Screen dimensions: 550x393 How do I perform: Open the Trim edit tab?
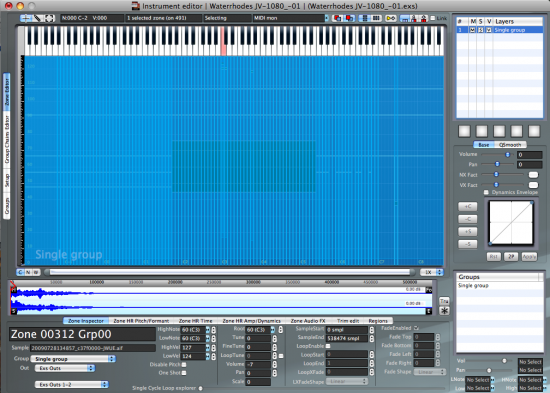click(348, 321)
